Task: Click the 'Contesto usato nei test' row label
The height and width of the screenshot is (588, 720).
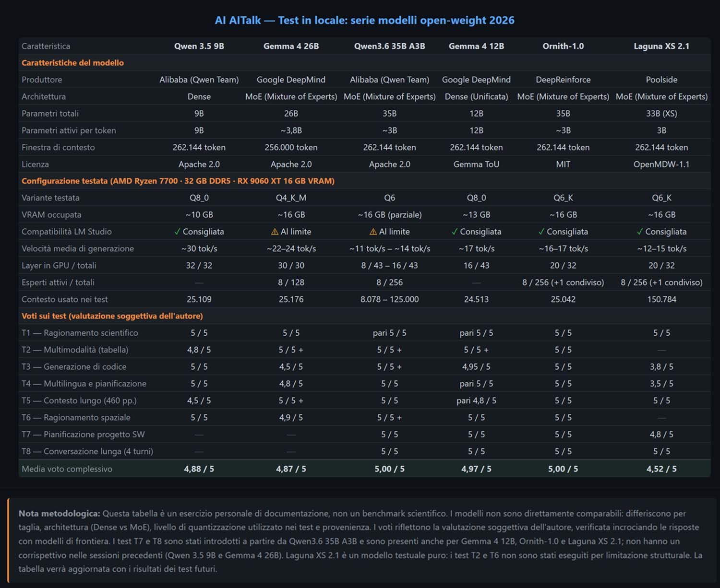Action: (65, 299)
